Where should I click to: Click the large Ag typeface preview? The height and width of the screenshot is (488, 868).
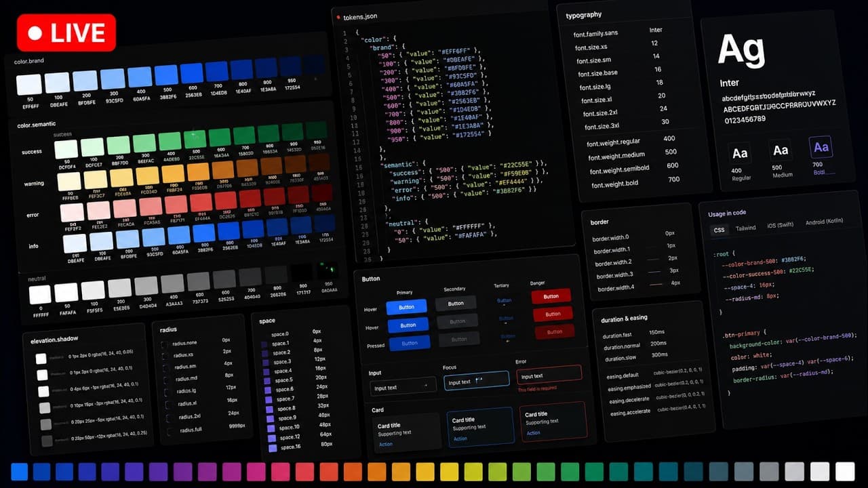741,50
